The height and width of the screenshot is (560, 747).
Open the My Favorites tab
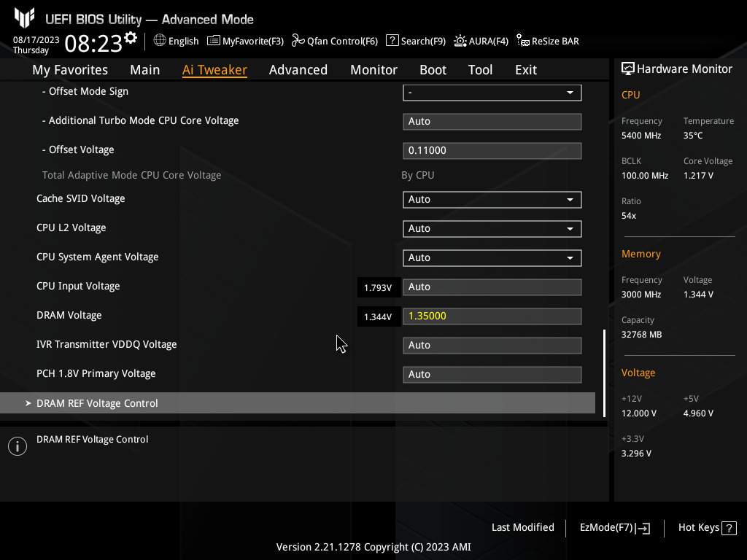coord(70,70)
